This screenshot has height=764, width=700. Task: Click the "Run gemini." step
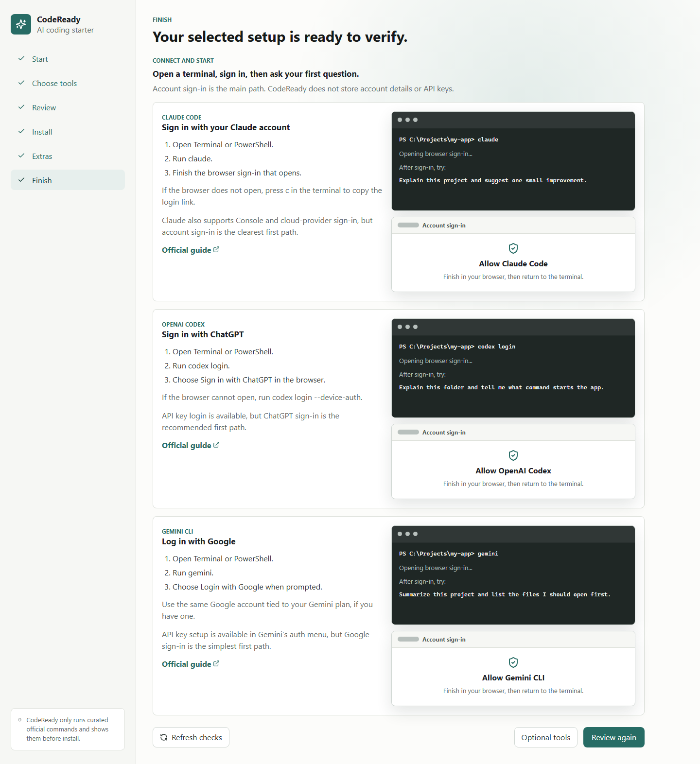pyautogui.click(x=193, y=573)
